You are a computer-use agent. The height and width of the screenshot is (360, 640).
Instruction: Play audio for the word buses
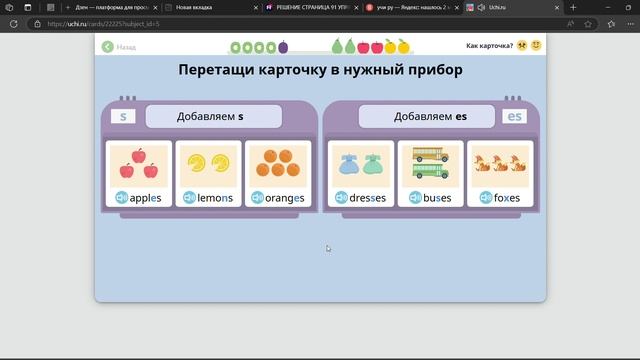415,198
